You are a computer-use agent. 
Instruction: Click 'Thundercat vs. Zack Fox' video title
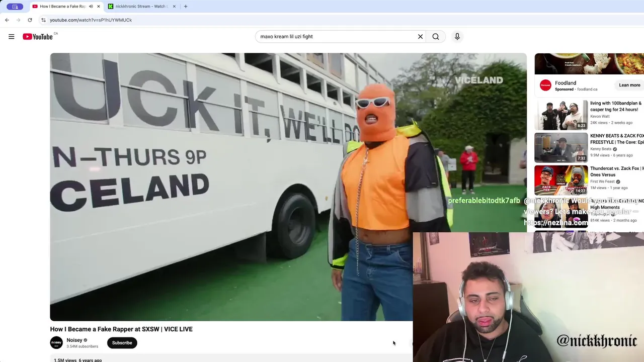[617, 171]
